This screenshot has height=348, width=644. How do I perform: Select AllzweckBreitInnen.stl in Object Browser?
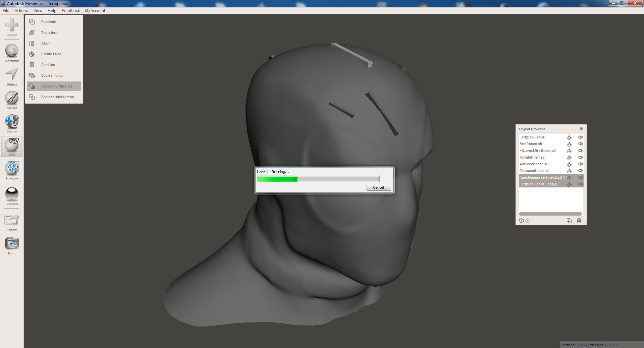pos(537,151)
